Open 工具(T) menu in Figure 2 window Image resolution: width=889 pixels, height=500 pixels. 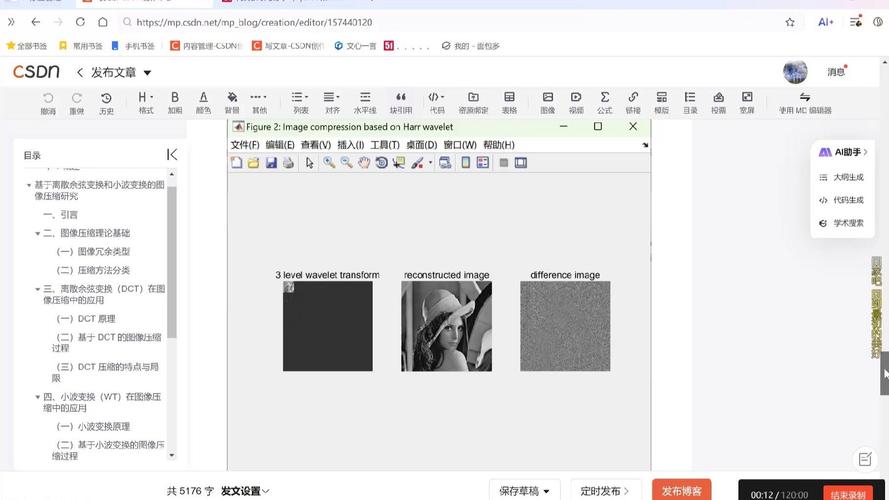click(x=385, y=145)
